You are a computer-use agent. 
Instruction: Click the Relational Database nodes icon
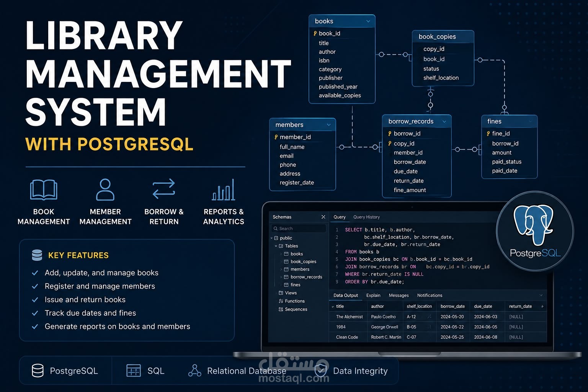pyautogui.click(x=195, y=371)
